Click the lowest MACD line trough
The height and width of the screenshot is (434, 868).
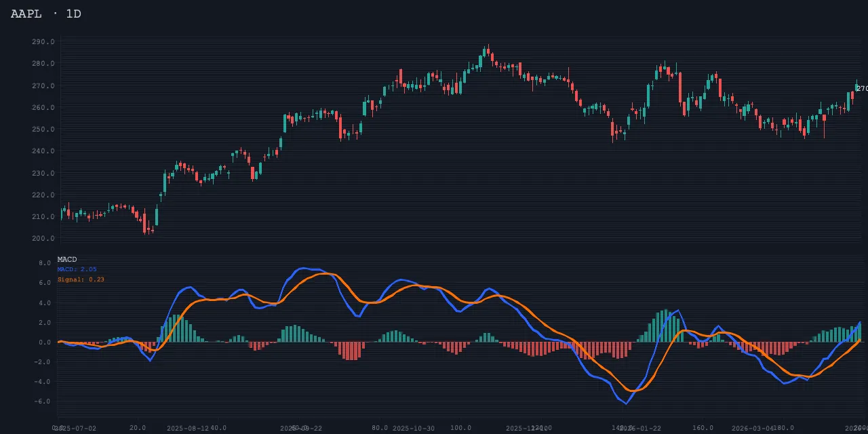point(625,403)
